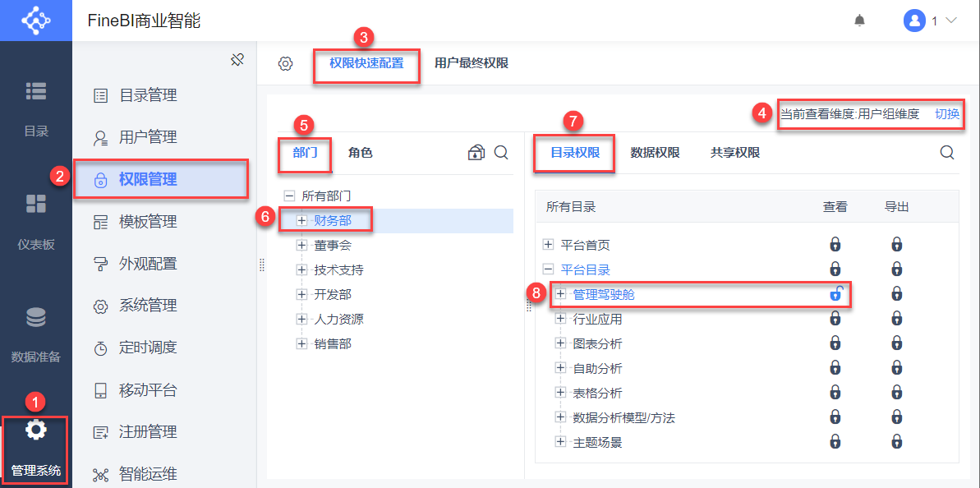Open the user account dropdown arrow
Image resolution: width=980 pixels, height=488 pixels.
coord(952,21)
